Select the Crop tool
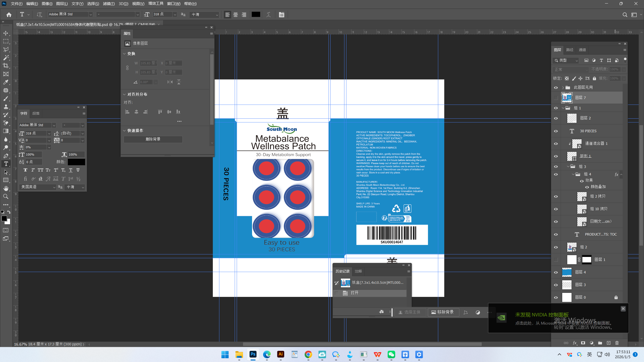The width and height of the screenshot is (644, 362). coord(6,66)
